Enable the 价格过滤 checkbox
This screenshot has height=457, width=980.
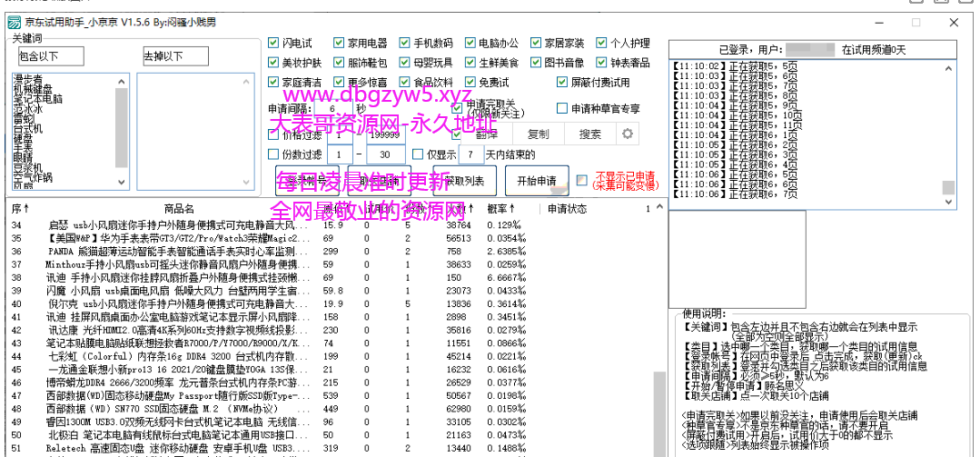(274, 134)
